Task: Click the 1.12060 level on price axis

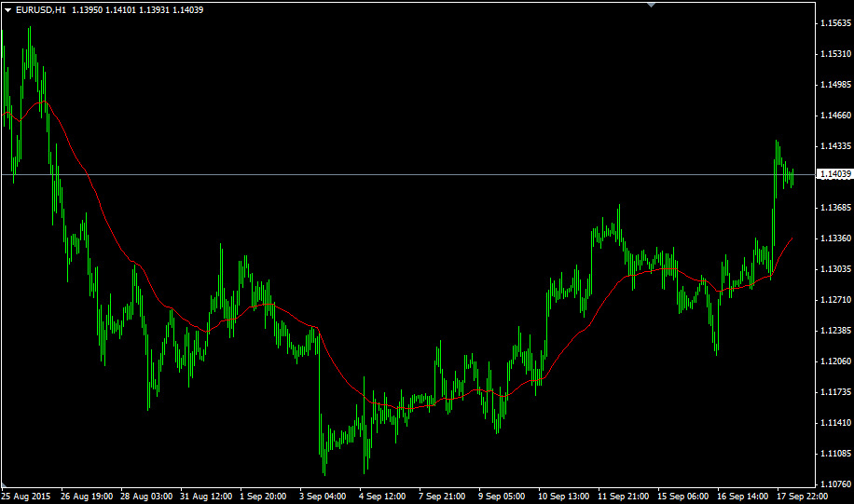Action: tap(835, 361)
